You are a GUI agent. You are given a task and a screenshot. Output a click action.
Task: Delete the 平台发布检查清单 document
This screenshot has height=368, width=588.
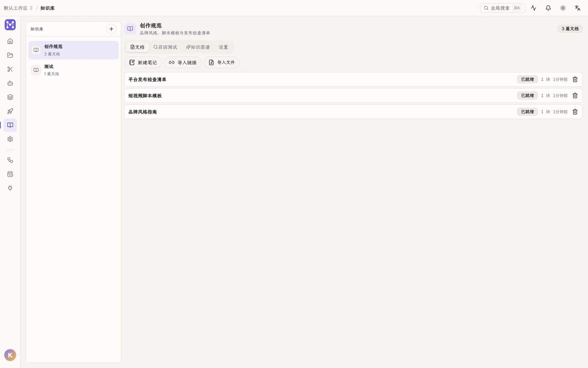pyautogui.click(x=575, y=79)
